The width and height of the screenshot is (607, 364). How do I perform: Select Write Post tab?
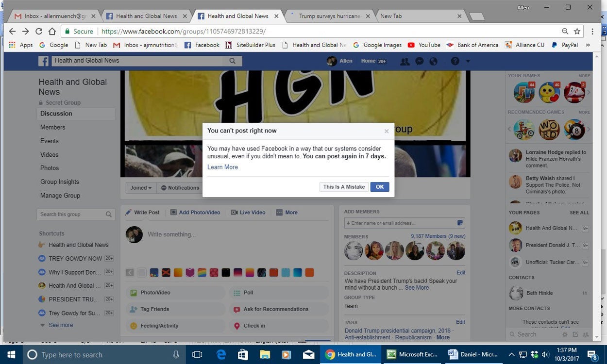point(143,212)
